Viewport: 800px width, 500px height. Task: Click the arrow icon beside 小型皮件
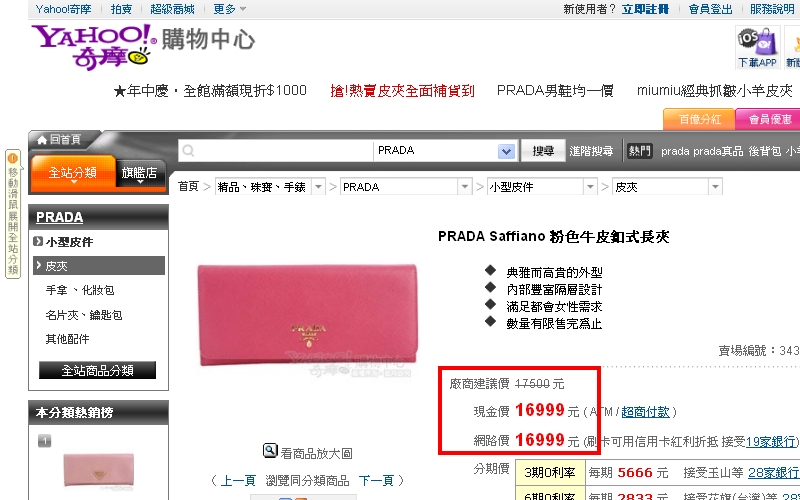(x=38, y=241)
